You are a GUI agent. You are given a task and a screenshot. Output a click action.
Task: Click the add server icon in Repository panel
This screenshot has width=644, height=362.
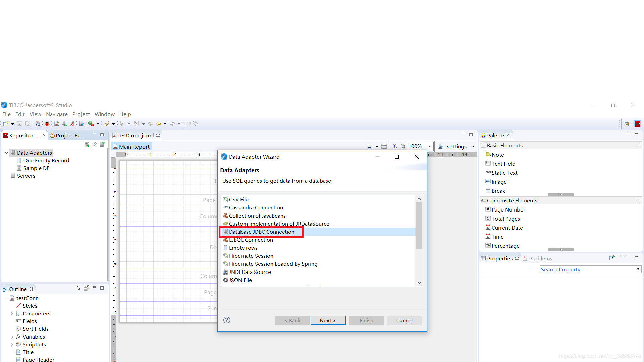pyautogui.click(x=102, y=144)
